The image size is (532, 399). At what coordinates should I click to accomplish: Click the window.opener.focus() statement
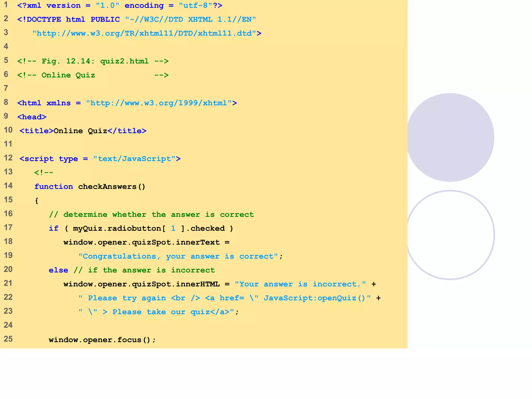(102, 340)
